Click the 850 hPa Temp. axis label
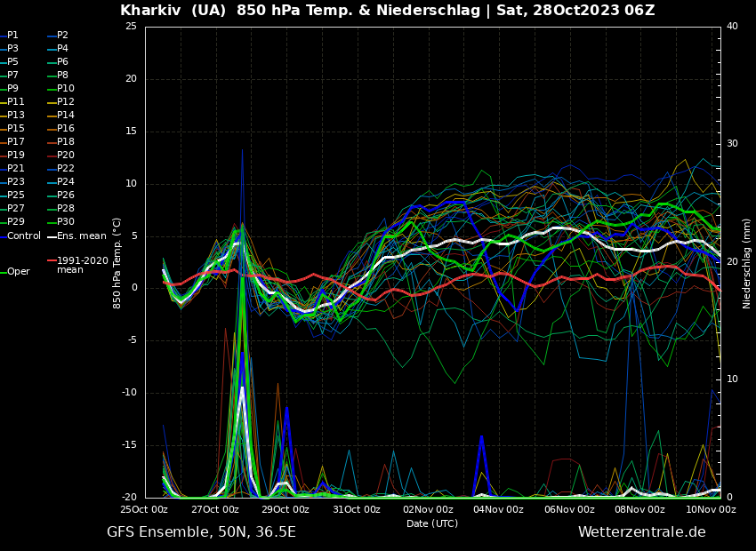Screen dimensions: 756x551 pos(117,262)
